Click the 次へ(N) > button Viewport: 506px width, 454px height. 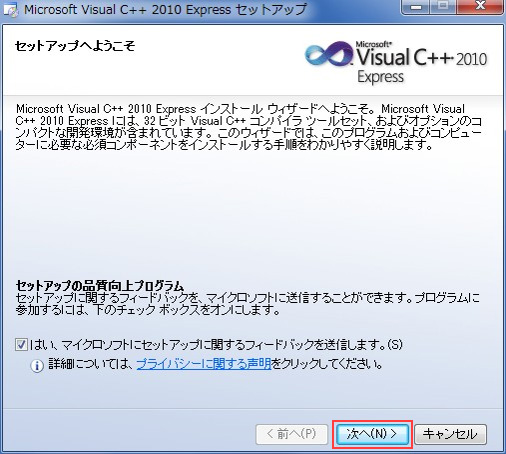[x=372, y=434]
